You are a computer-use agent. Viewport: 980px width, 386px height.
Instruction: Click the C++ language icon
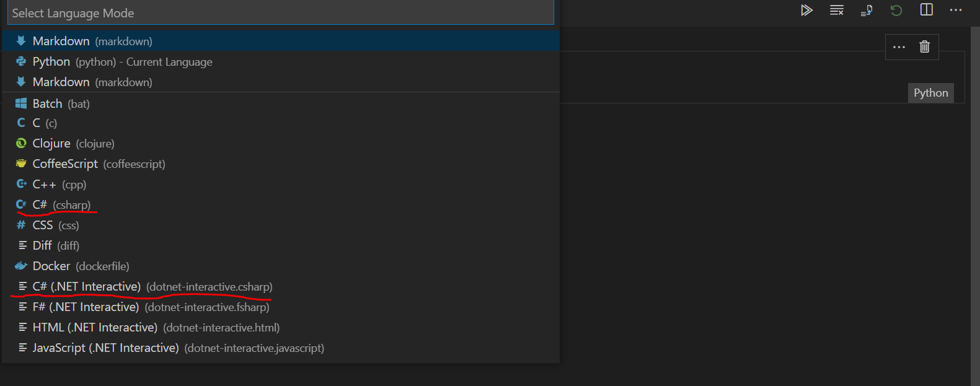(x=20, y=184)
